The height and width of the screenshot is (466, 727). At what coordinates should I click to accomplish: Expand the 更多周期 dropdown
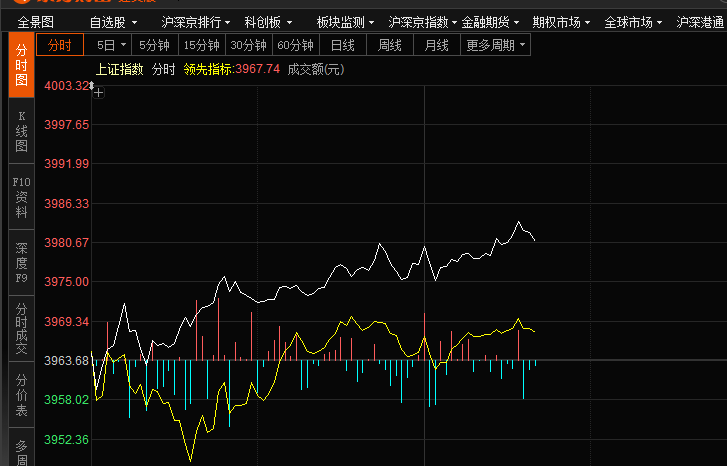click(496, 45)
